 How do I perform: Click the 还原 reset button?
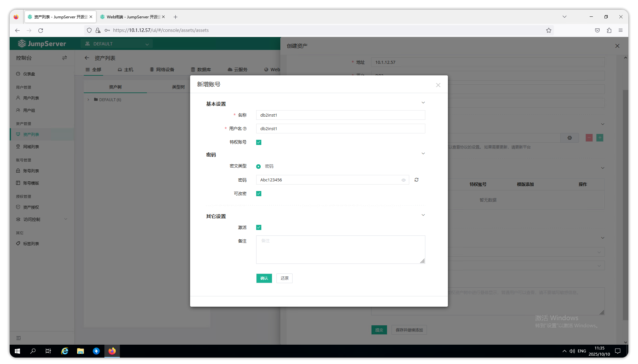tap(284, 278)
